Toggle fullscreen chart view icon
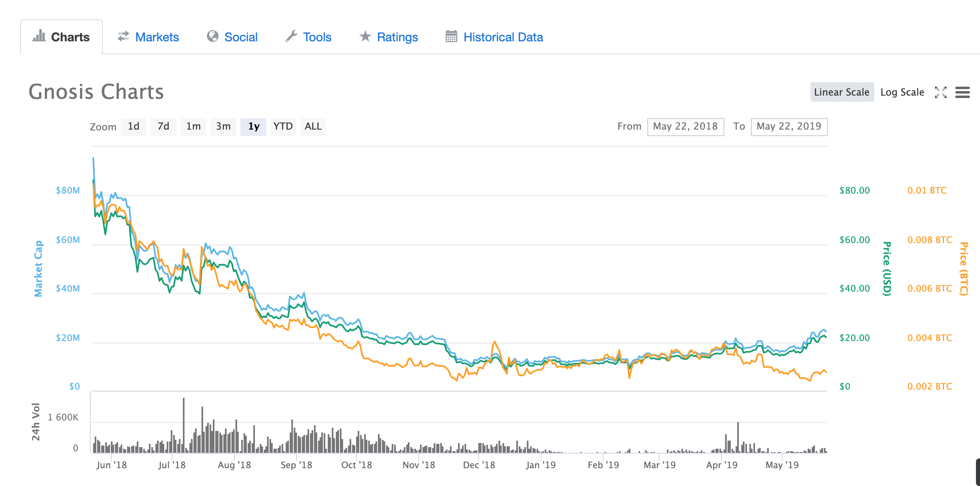Image resolution: width=980 pixels, height=486 pixels. [941, 92]
